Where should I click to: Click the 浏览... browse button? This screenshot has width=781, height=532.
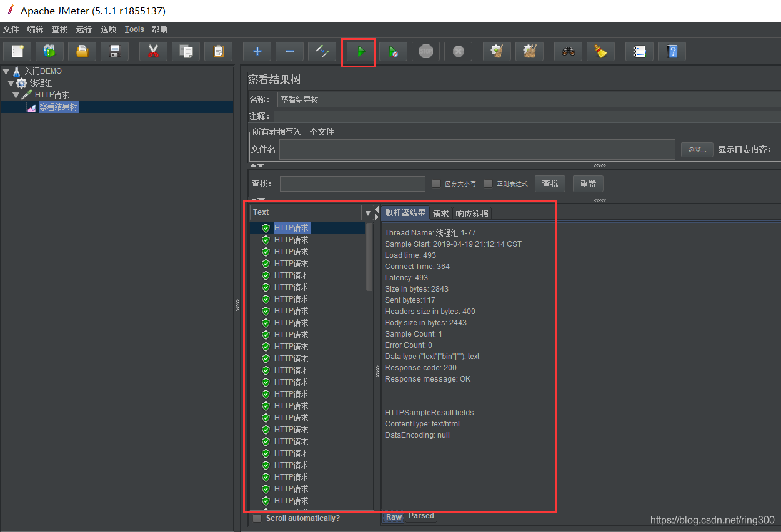pos(697,149)
